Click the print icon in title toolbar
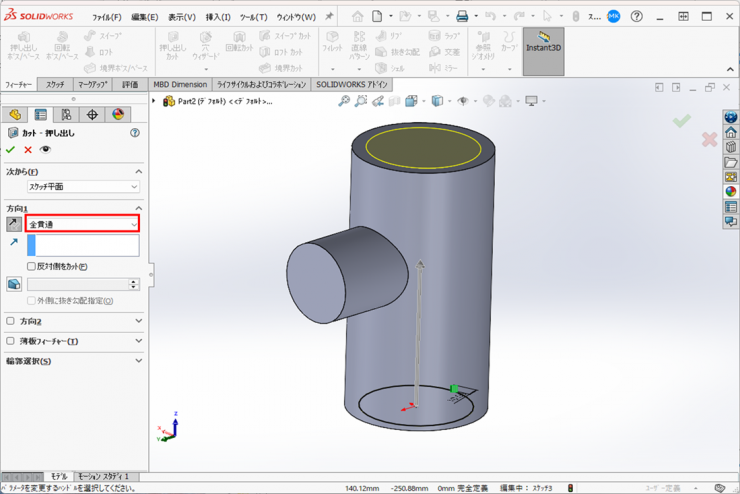This screenshot has height=494, width=740. tap(462, 17)
